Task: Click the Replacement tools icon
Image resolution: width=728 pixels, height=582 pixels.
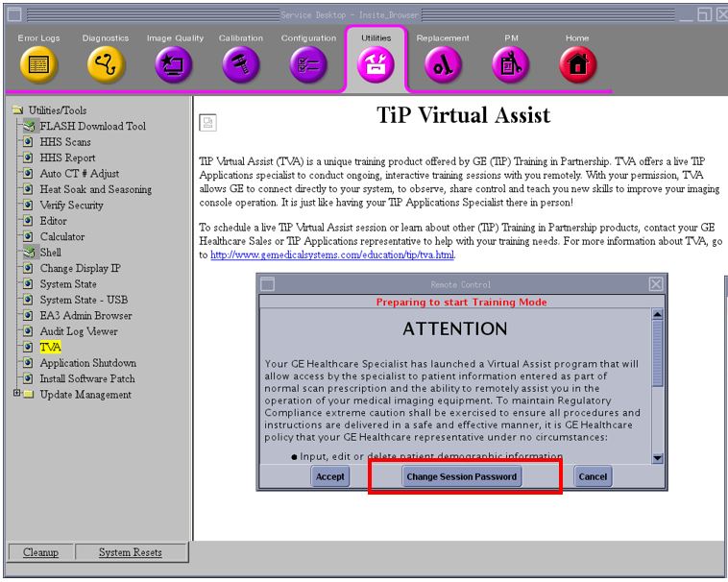Action: pyautogui.click(x=443, y=64)
